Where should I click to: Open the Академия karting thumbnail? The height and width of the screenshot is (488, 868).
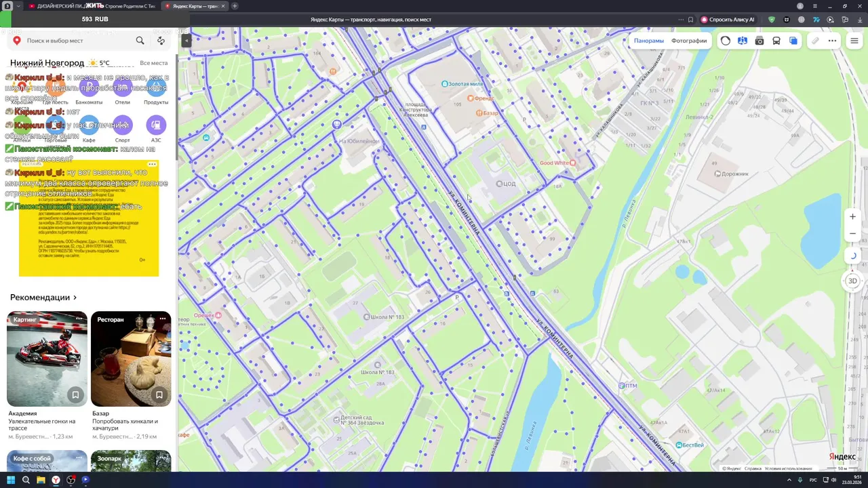click(x=47, y=359)
